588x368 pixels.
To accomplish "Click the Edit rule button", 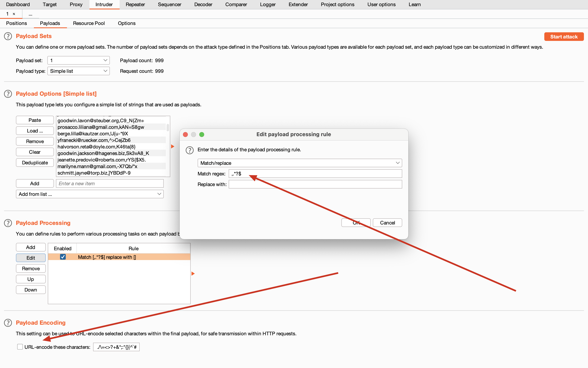I will (x=31, y=258).
